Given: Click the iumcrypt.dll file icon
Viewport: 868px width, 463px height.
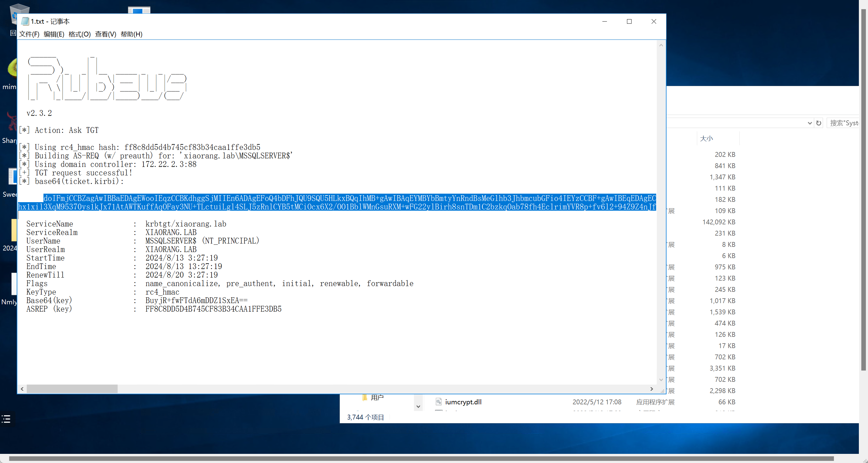Looking at the screenshot, I should [439, 402].
